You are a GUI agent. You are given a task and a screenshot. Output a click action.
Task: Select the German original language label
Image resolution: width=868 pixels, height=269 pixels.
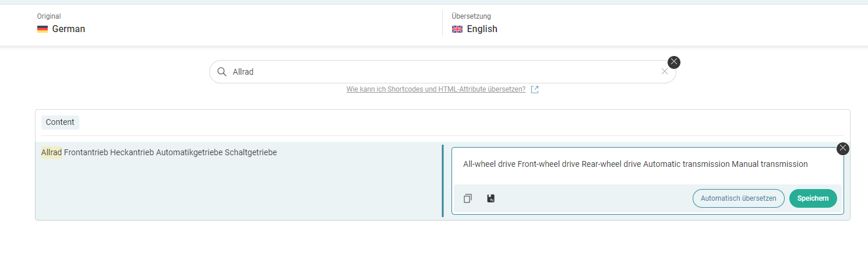(69, 29)
